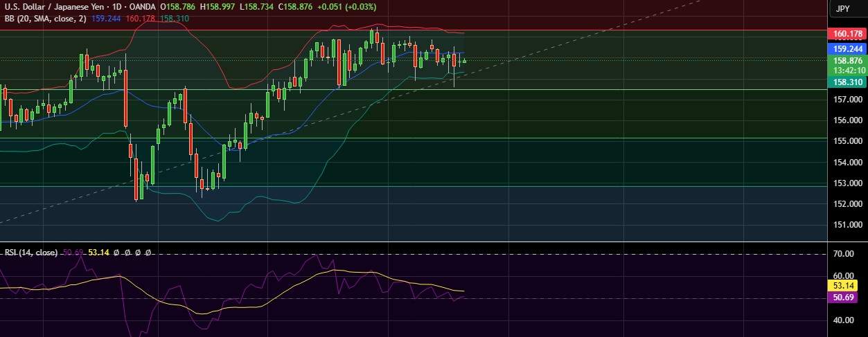
Task: Click the 159.244 basis price label
Action: coord(847,49)
